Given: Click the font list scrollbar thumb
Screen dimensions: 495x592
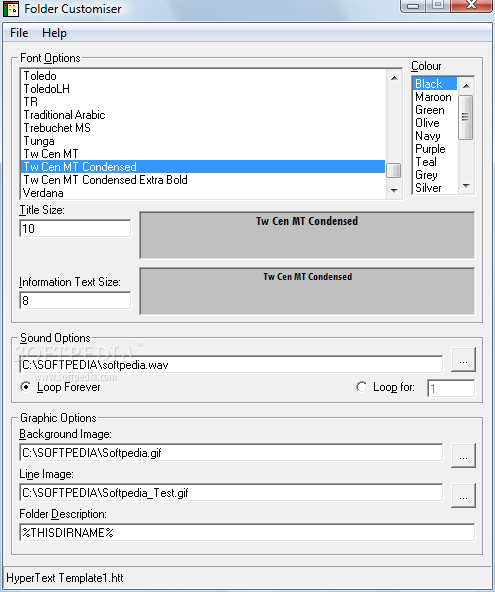Looking at the screenshot, I should tap(394, 170).
